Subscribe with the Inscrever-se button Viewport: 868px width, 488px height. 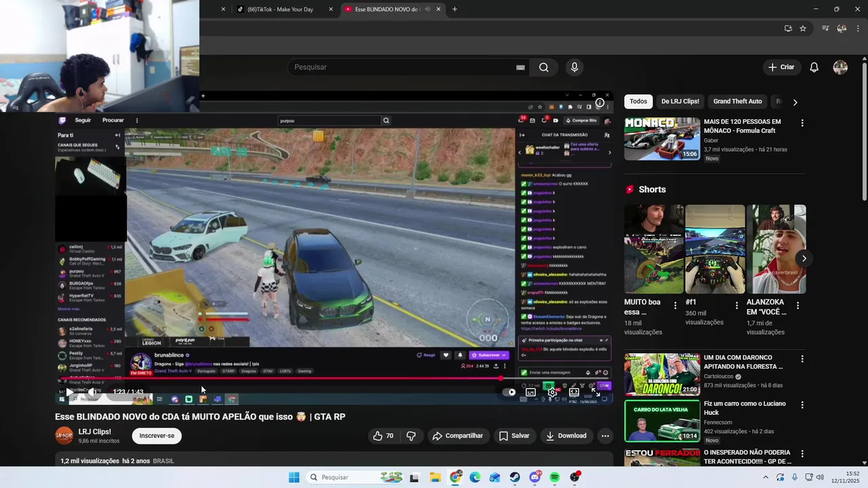coord(157,436)
